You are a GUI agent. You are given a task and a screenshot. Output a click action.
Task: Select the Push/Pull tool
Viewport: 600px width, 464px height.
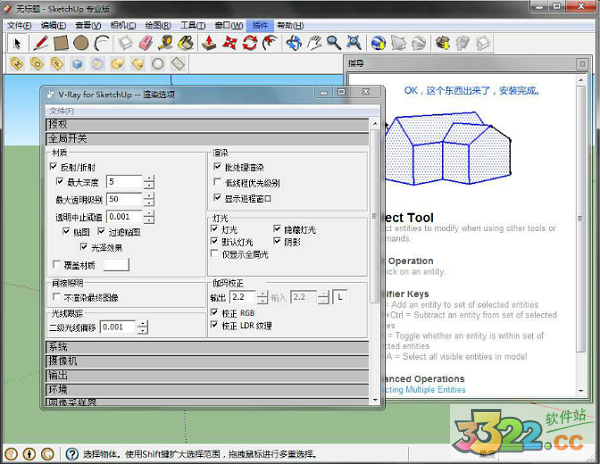click(x=209, y=43)
